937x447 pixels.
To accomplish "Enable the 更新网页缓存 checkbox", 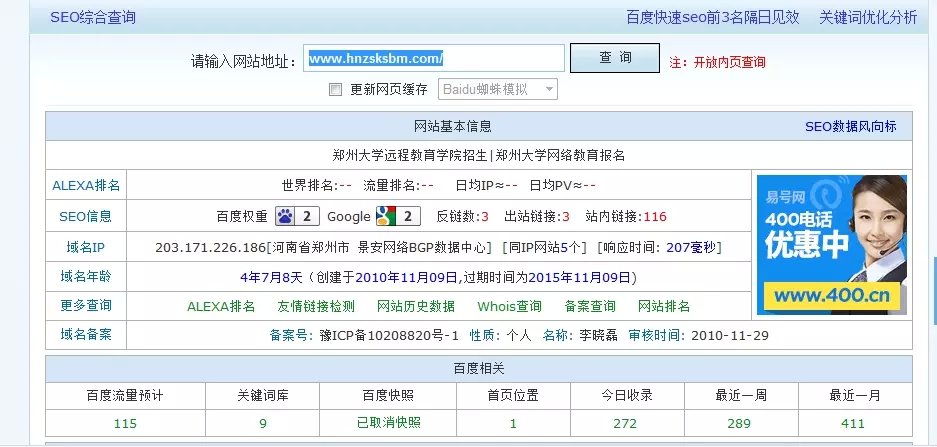I will click(x=336, y=90).
